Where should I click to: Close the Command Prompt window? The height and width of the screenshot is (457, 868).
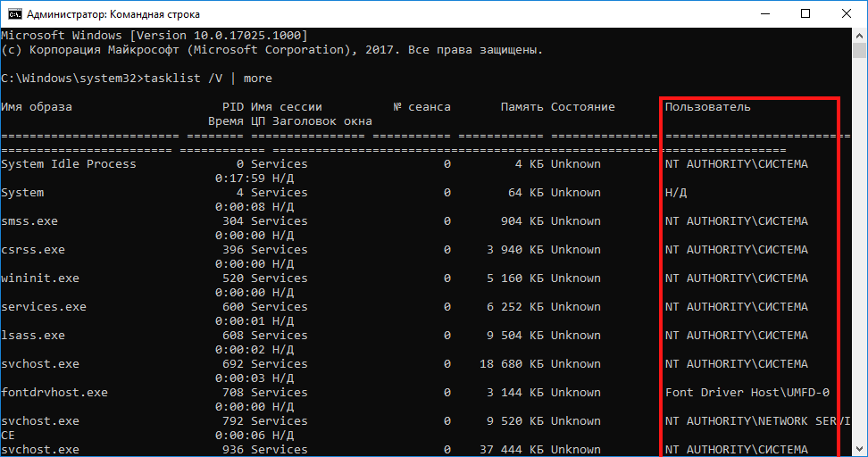tap(847, 13)
